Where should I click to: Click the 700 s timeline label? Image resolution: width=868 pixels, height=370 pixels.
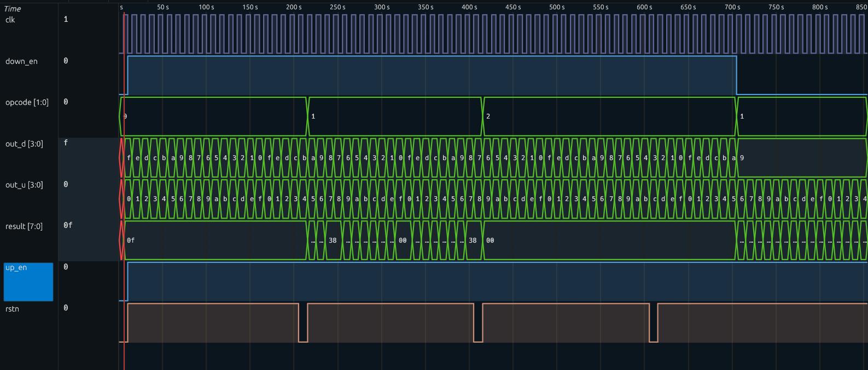tap(732, 7)
